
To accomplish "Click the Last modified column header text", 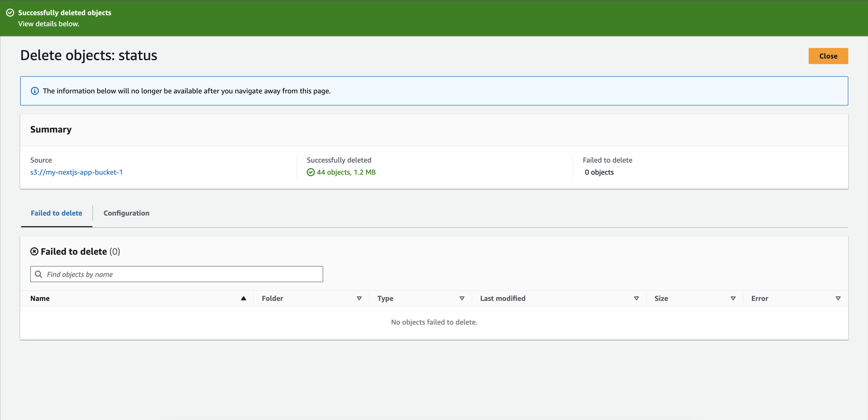I will (502, 298).
